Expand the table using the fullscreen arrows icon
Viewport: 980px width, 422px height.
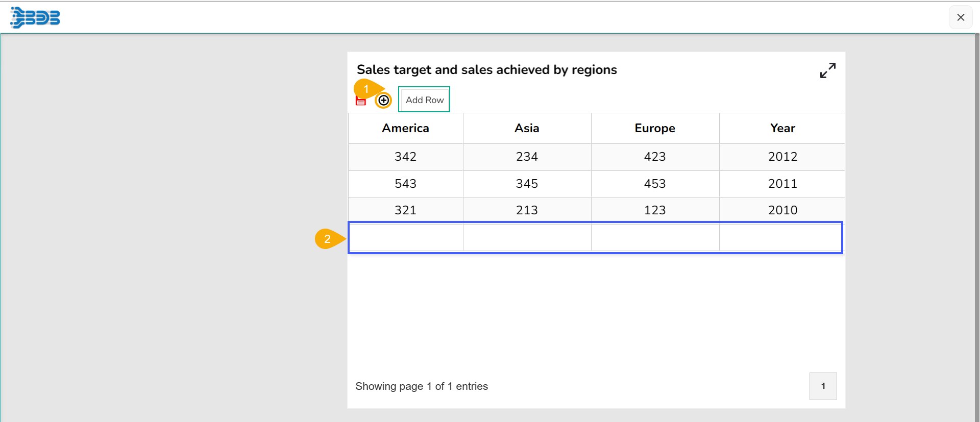coord(827,70)
